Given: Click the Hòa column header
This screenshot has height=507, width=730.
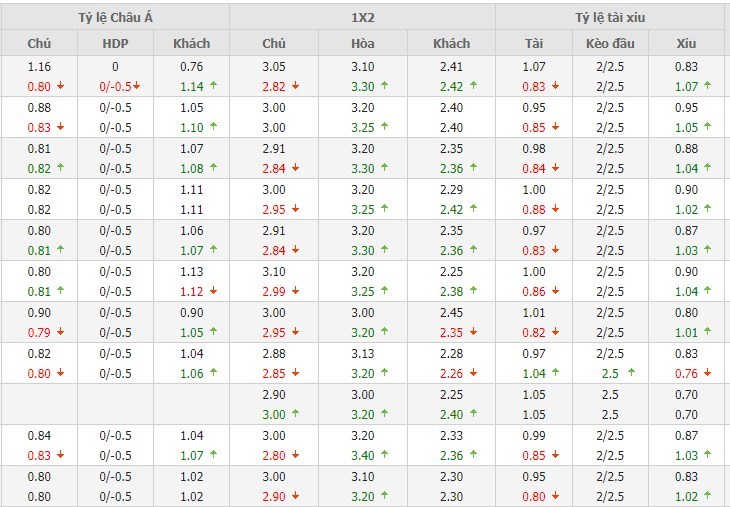Looking at the screenshot, I should click(363, 43).
